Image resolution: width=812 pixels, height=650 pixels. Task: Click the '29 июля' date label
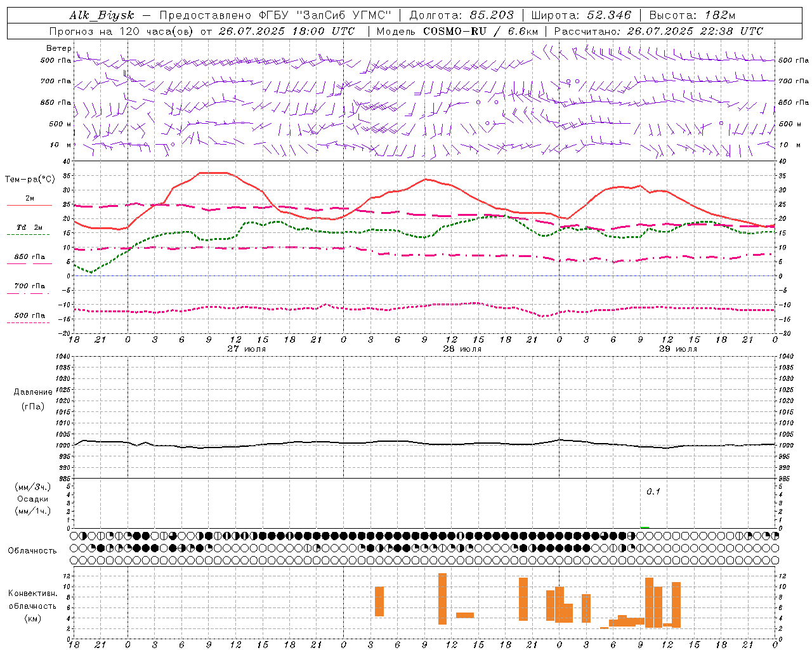pos(678,348)
